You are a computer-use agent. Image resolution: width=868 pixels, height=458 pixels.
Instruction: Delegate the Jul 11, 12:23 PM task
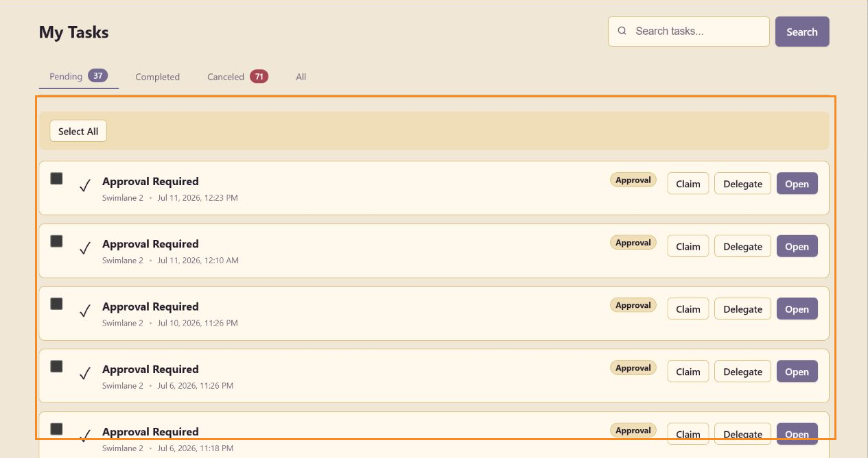743,184
